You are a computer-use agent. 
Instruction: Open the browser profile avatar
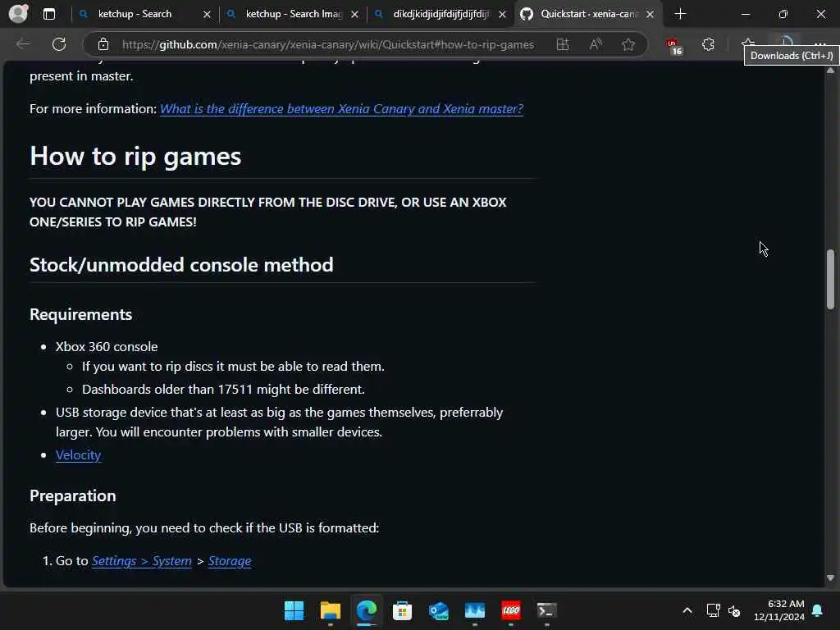click(x=19, y=13)
